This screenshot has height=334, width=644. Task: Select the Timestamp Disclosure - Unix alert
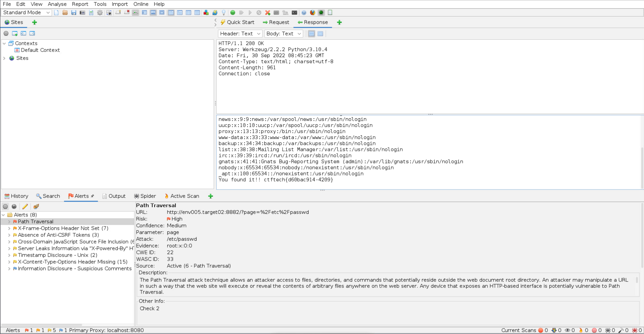pos(57,255)
